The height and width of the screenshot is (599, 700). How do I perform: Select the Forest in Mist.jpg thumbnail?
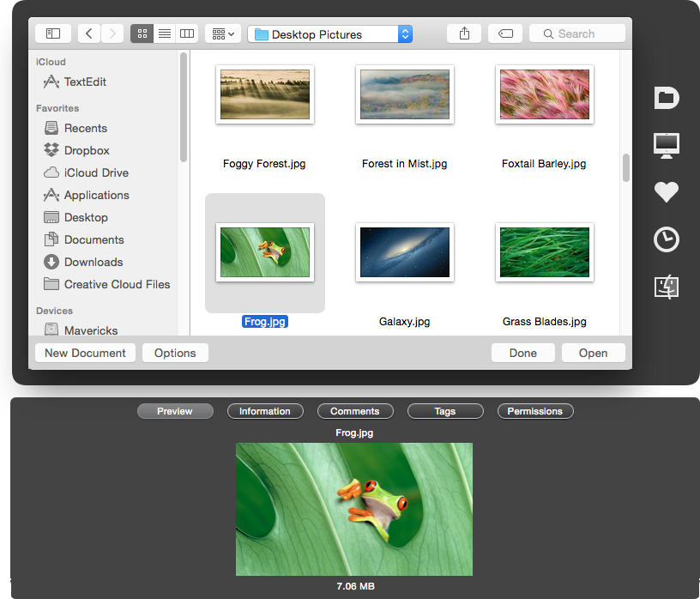pyautogui.click(x=404, y=94)
